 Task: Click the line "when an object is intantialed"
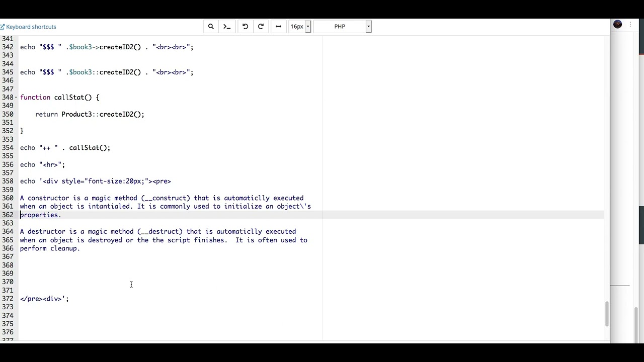166,206
